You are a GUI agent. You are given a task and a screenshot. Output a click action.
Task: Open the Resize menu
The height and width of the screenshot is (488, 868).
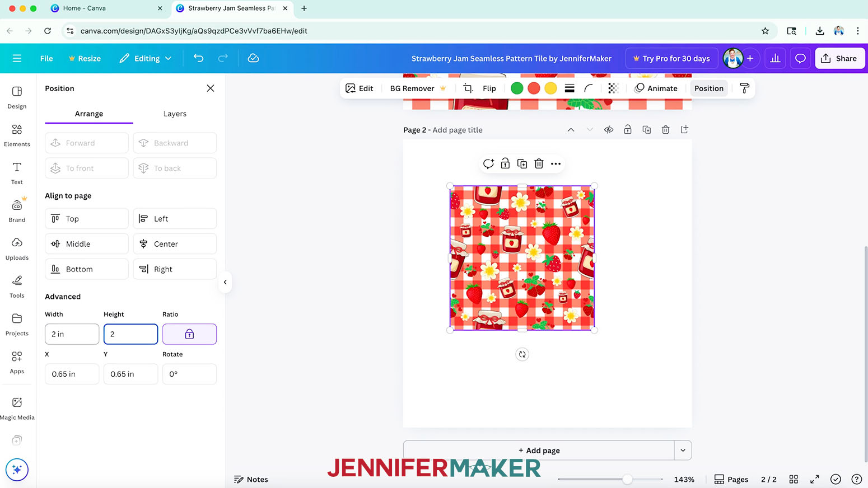coord(85,58)
